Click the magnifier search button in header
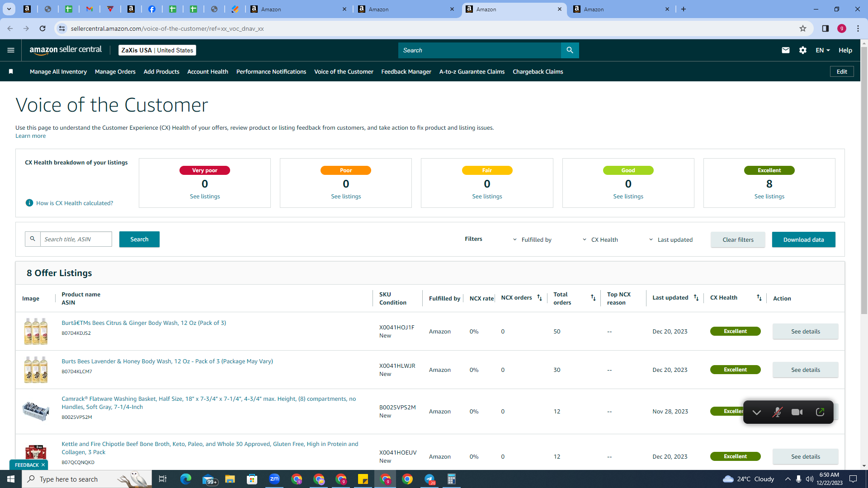The height and width of the screenshot is (488, 868). tap(570, 50)
